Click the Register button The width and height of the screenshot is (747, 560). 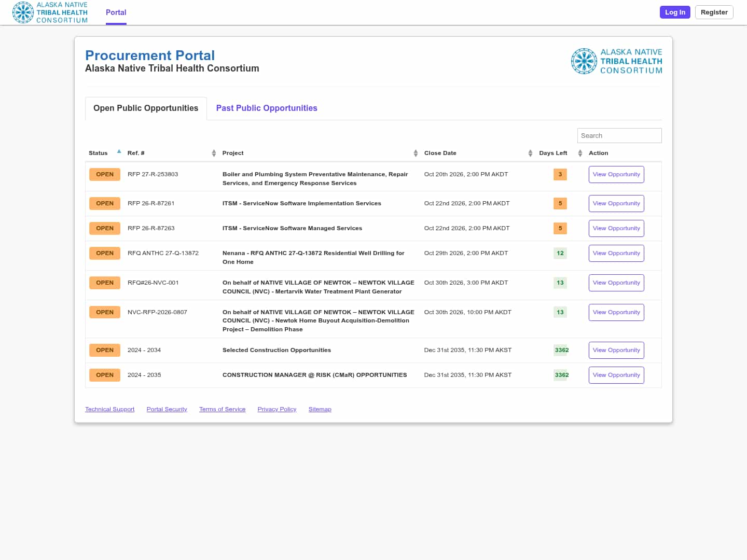[x=714, y=12]
